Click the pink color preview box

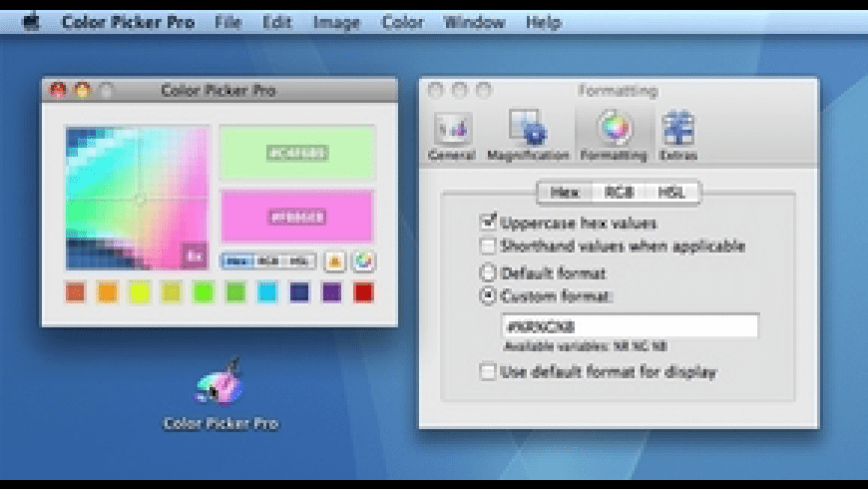298,217
